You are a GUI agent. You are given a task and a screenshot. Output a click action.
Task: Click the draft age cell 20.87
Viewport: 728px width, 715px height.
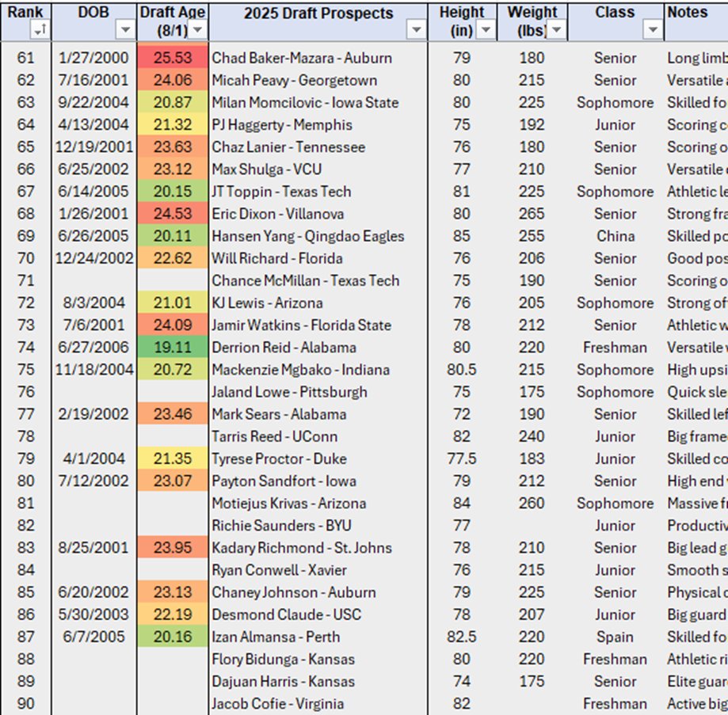coord(173,103)
